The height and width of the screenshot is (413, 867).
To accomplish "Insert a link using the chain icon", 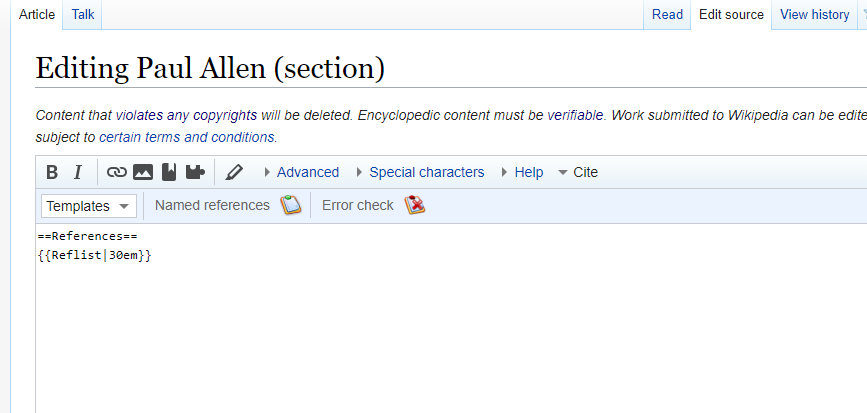I will click(116, 172).
